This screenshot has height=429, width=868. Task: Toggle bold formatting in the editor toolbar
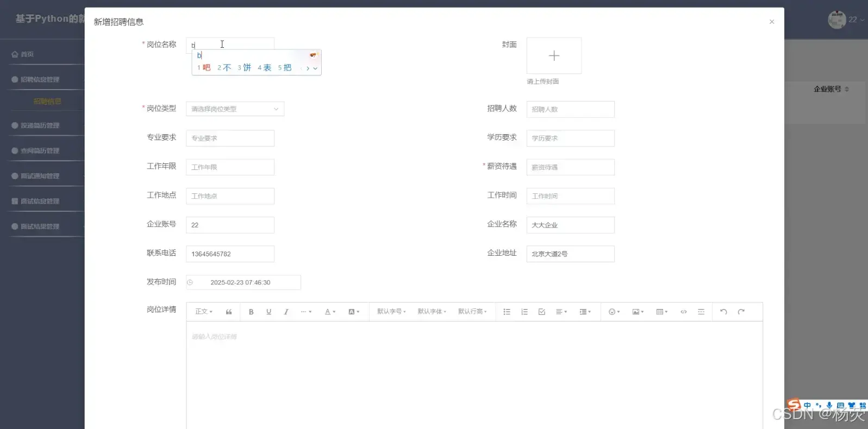tap(251, 312)
